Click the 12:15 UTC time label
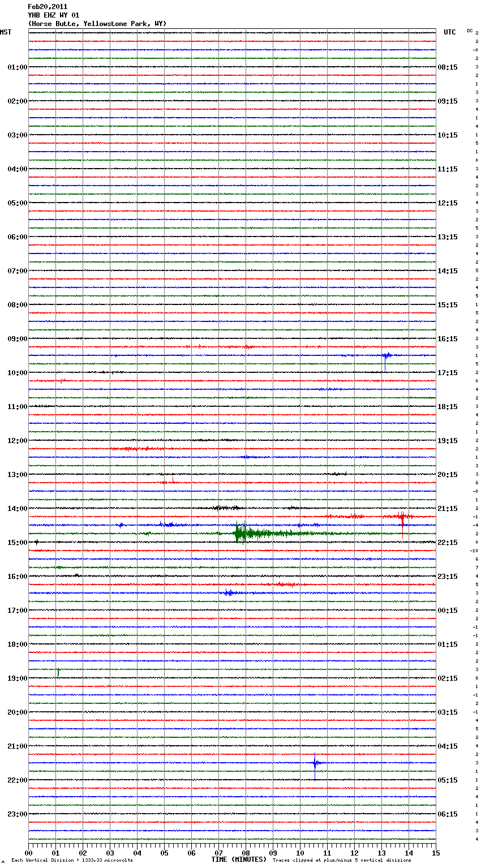Viewport: 481px width, 868px height. point(448,203)
